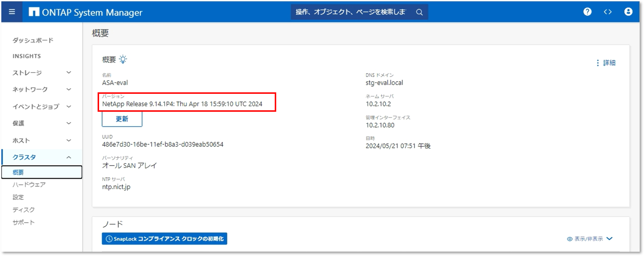Select クラスタ in the sidebar
The image size is (644, 256).
pos(24,157)
